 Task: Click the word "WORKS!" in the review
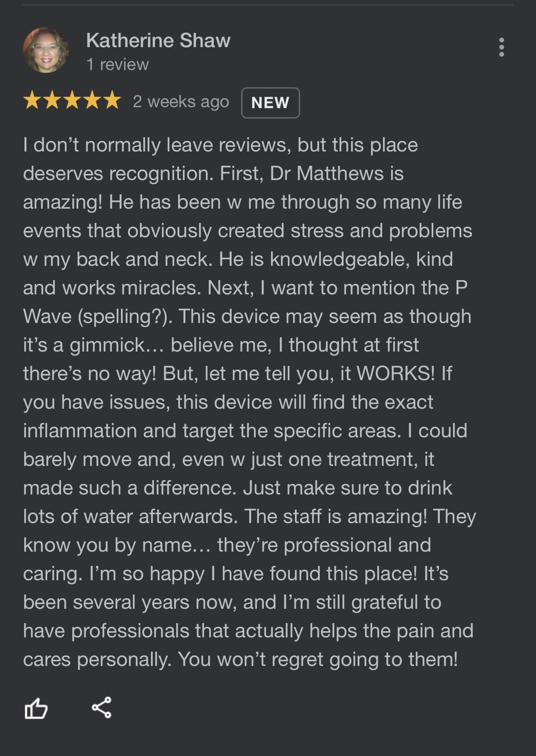[x=395, y=374]
